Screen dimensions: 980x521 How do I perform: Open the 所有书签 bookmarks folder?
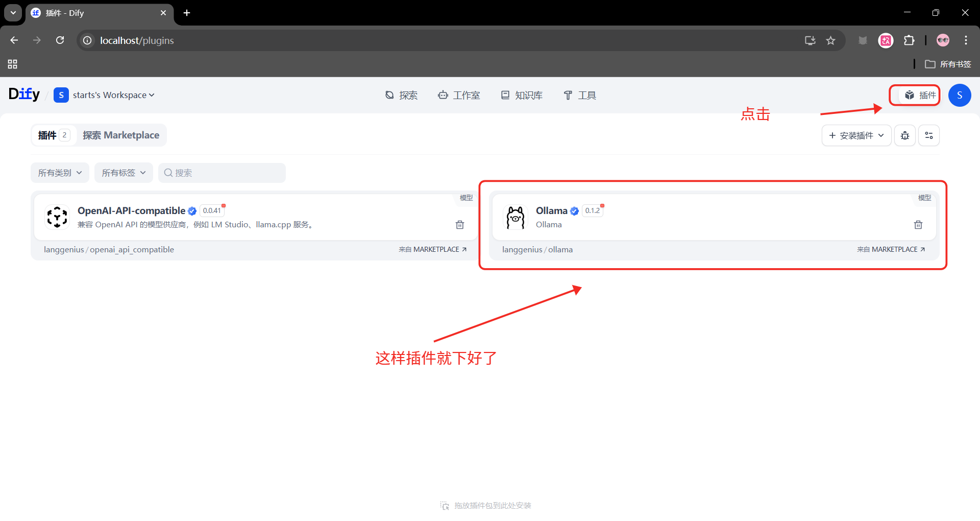tap(948, 64)
